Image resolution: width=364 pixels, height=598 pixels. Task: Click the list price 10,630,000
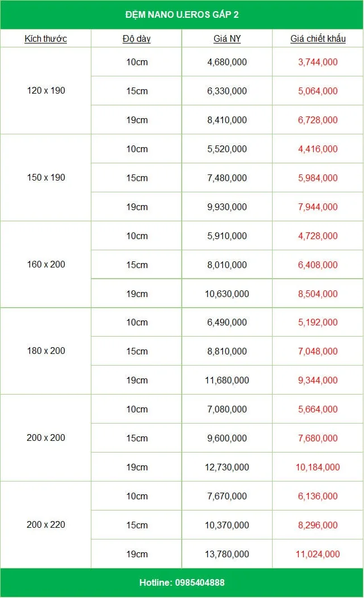coord(227,294)
